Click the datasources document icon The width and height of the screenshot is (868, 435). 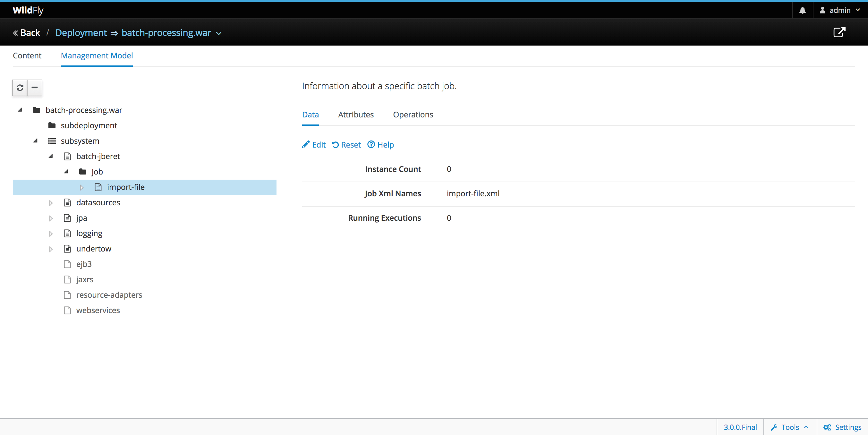click(x=67, y=202)
